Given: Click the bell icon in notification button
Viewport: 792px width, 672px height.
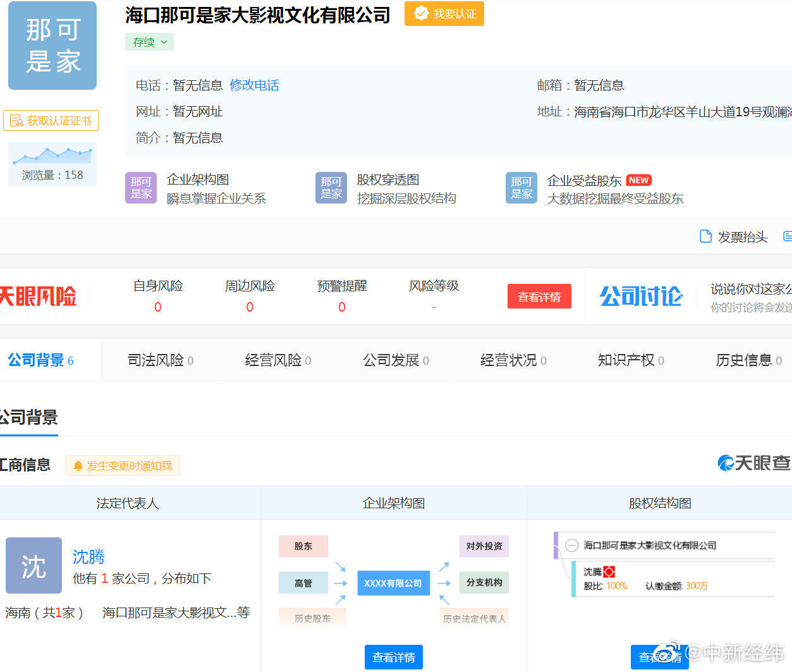Looking at the screenshot, I should 78,466.
